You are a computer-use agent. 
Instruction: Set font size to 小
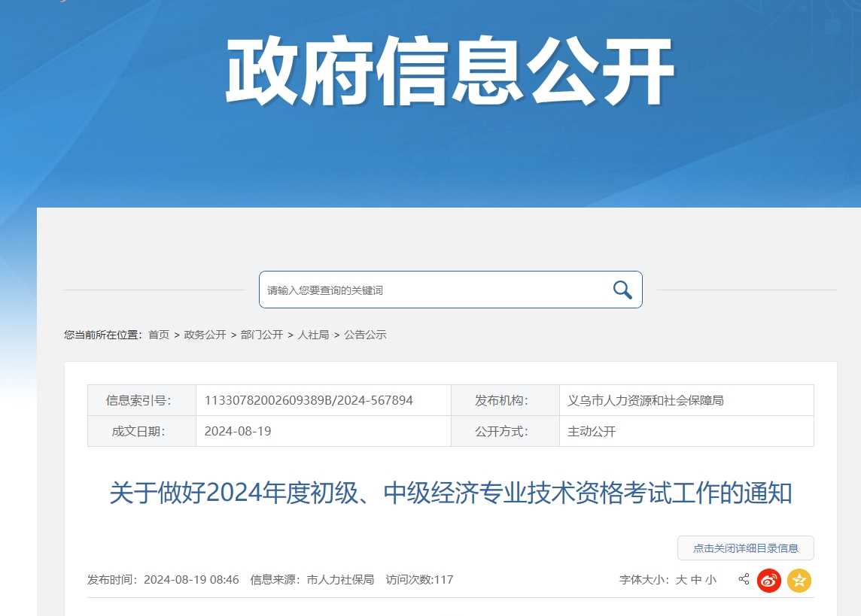(x=710, y=580)
